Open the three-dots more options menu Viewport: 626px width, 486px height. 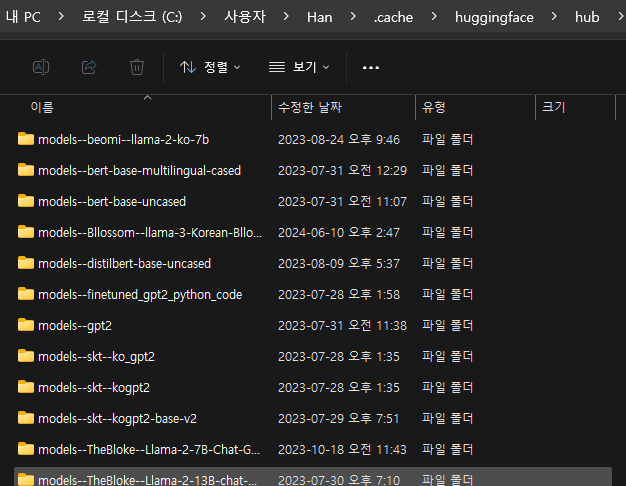click(371, 67)
